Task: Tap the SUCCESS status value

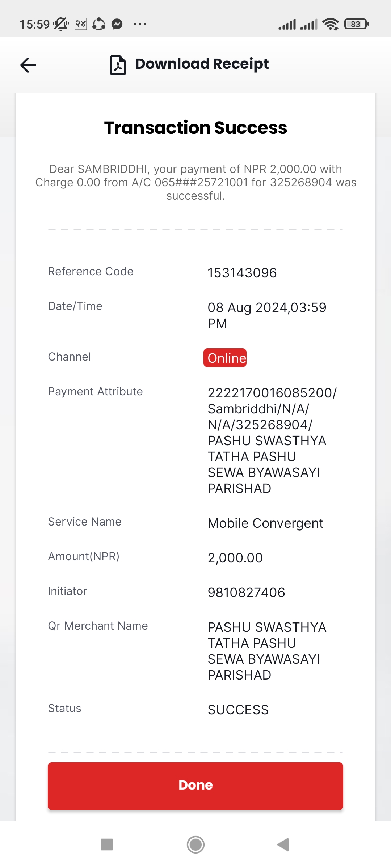Action: click(238, 710)
